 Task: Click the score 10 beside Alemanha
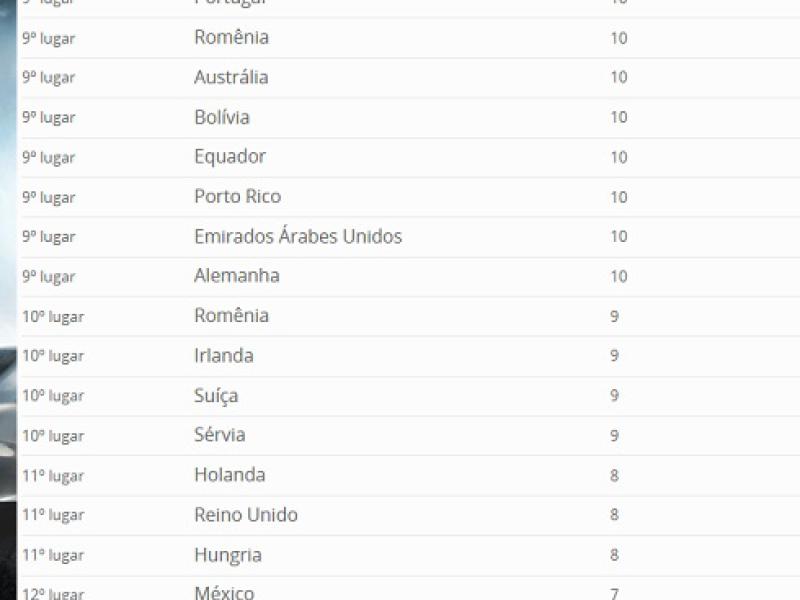pos(619,276)
